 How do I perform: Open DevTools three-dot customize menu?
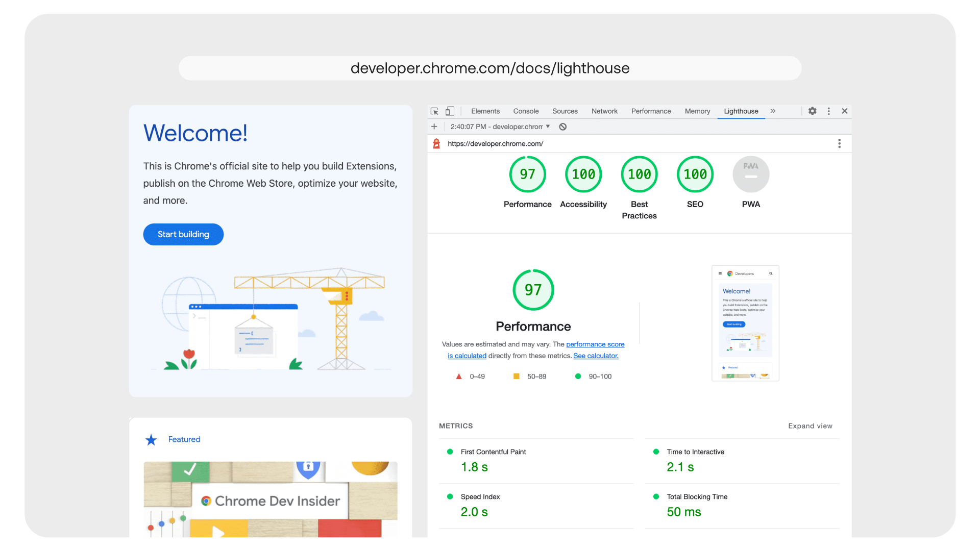[828, 111]
